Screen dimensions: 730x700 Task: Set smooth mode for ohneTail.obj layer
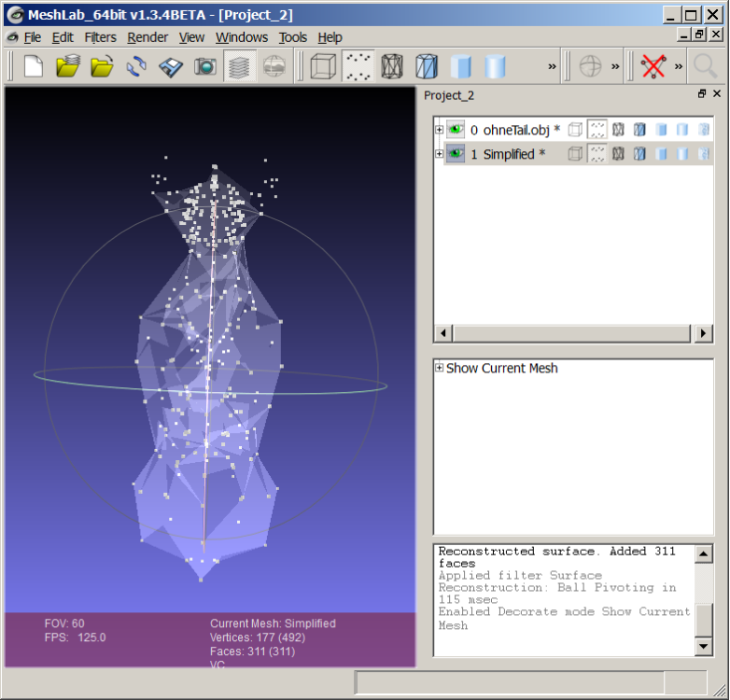(x=704, y=130)
